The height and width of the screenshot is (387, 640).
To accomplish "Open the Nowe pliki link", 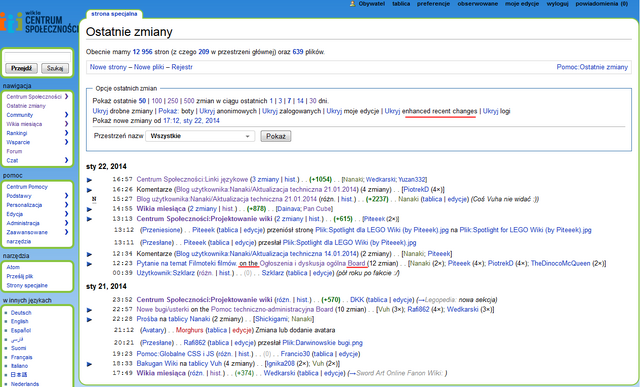I will (149, 67).
